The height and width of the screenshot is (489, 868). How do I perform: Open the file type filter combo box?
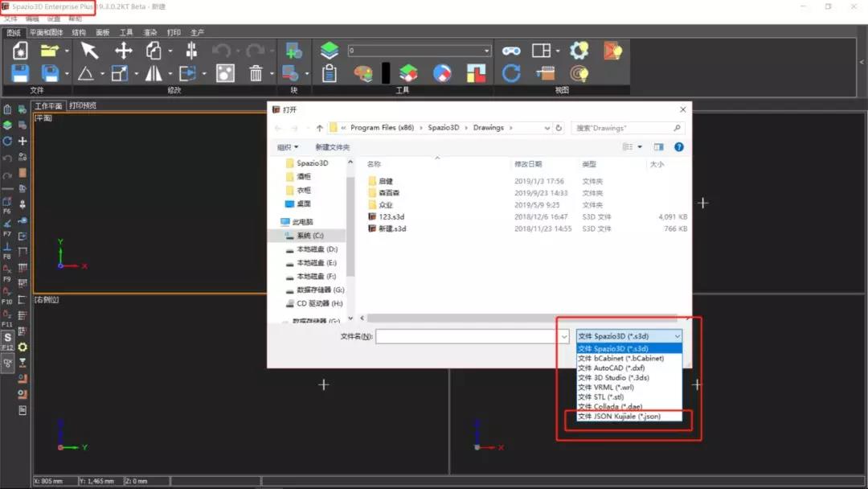628,336
